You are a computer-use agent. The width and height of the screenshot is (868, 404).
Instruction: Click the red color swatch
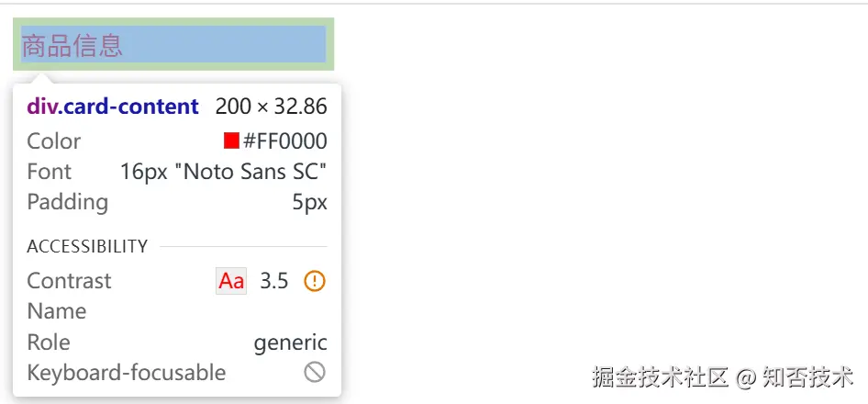(231, 140)
